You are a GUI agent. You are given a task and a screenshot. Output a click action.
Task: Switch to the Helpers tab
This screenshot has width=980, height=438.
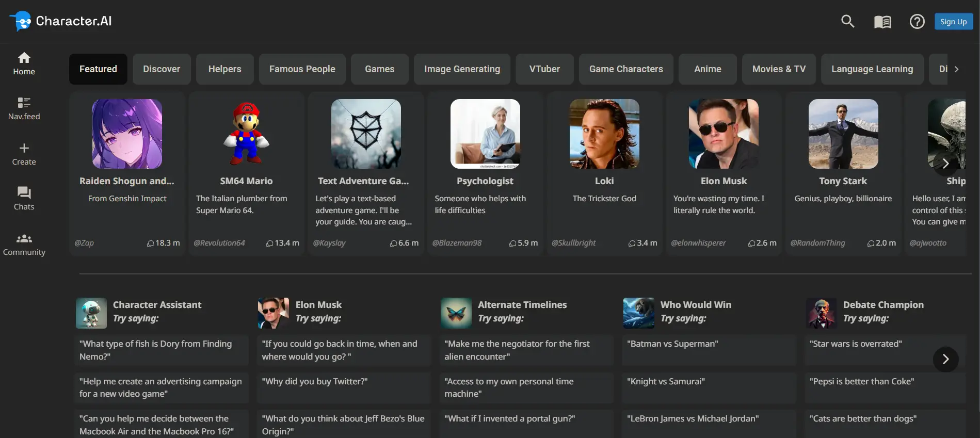click(x=224, y=69)
